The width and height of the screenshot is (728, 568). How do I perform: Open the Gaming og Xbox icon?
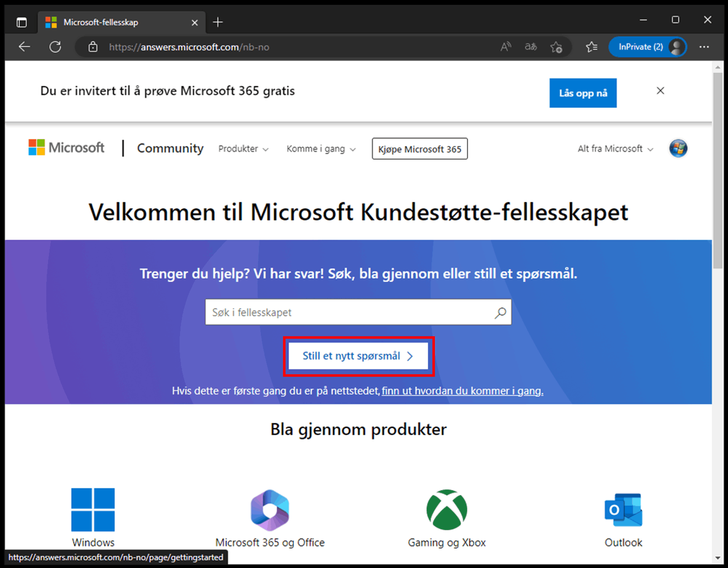tap(447, 509)
